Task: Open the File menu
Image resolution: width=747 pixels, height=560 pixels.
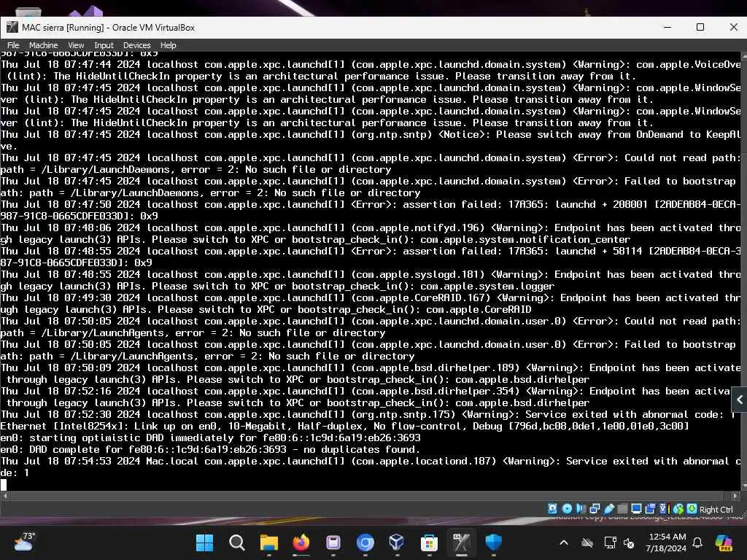Action: tap(13, 45)
